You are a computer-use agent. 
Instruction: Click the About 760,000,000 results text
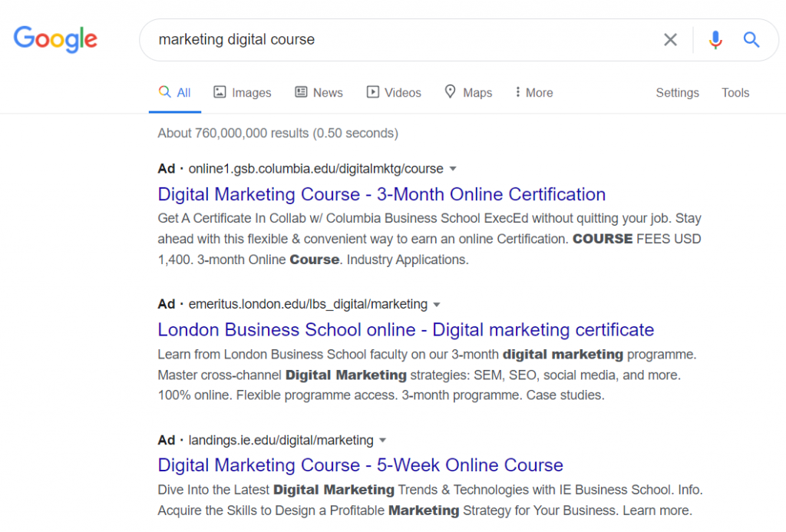tap(278, 133)
